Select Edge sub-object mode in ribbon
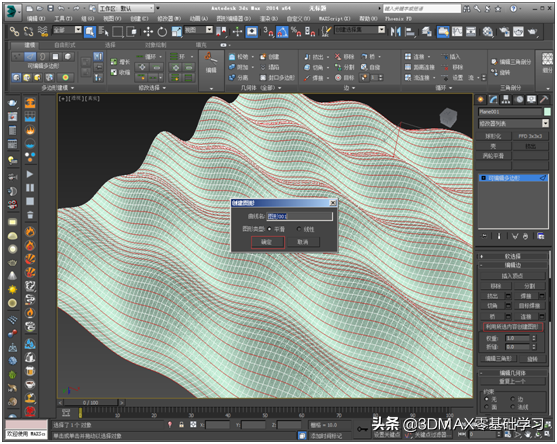This screenshot has width=557, height=444. [x=30, y=56]
